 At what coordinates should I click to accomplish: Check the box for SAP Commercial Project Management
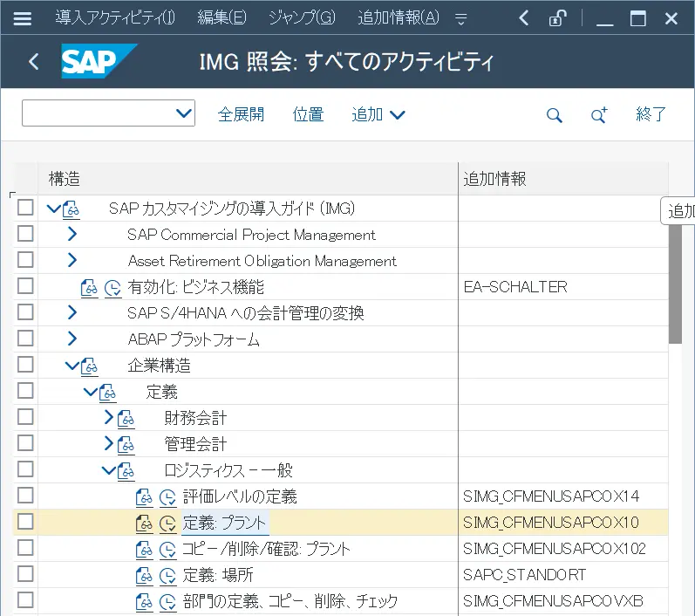click(25, 233)
